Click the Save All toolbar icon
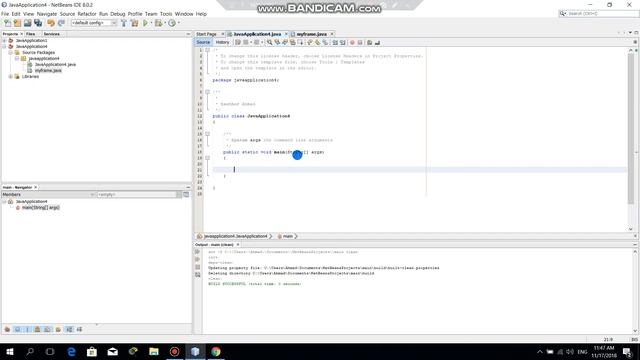This screenshot has height=360, width=640. click(38, 23)
